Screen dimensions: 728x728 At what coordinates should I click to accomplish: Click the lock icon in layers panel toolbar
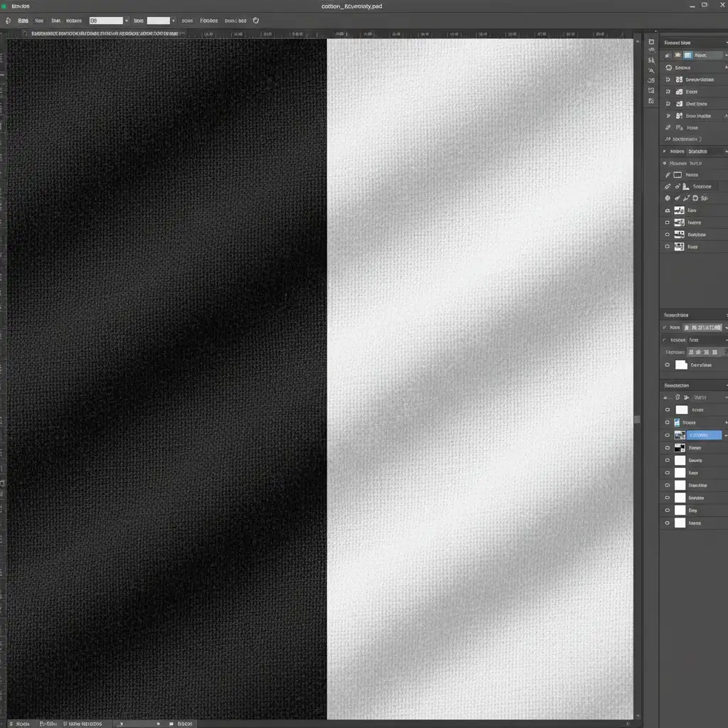pos(676,397)
